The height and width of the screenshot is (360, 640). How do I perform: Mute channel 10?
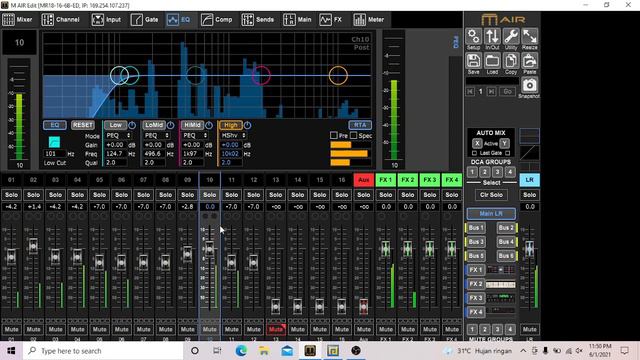click(x=210, y=329)
